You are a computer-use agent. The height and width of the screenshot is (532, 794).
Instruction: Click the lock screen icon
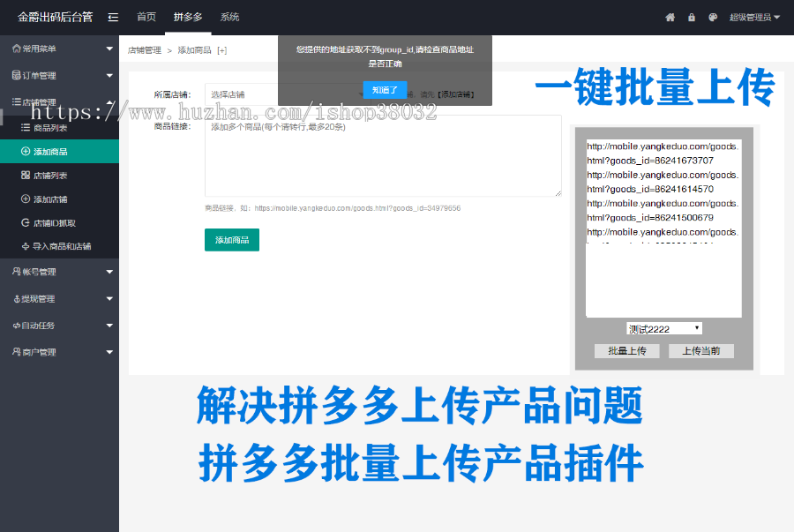tap(692, 18)
